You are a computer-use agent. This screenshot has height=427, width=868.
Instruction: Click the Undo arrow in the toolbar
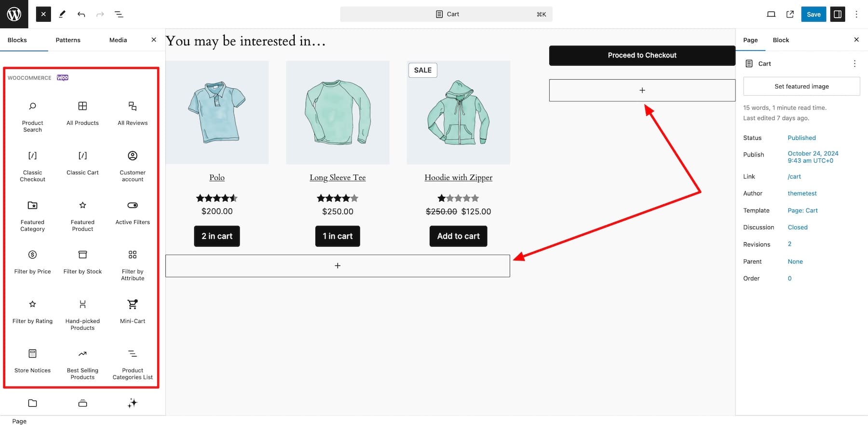click(81, 14)
